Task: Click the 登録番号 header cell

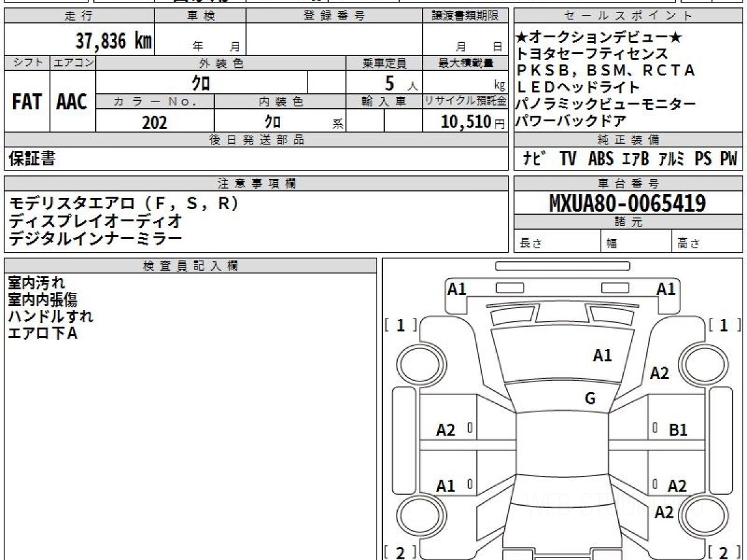Action: pos(334,16)
